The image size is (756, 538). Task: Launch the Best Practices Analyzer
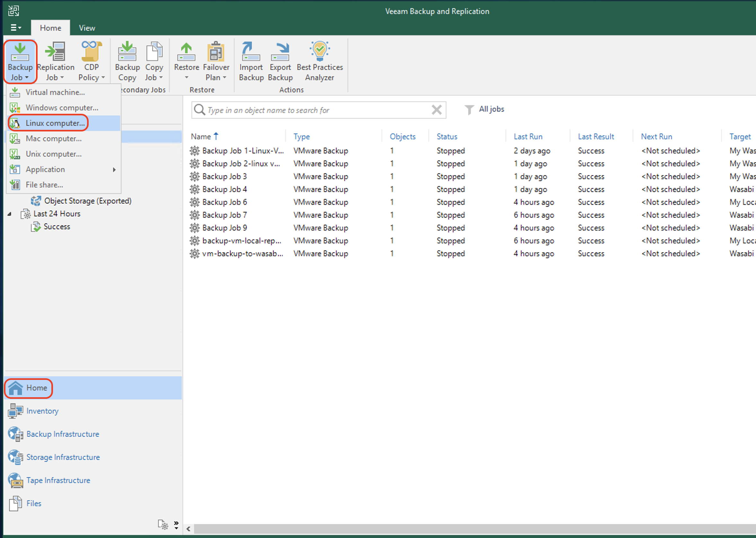click(320, 62)
